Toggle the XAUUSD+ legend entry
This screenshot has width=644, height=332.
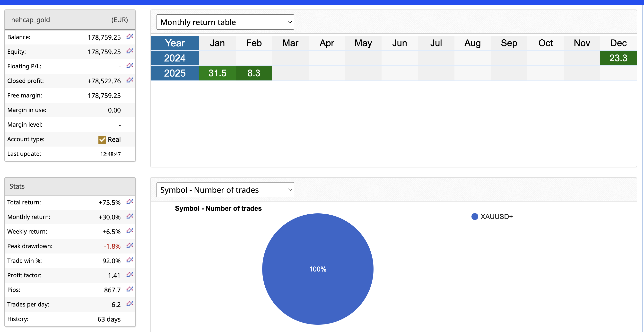coord(492,217)
